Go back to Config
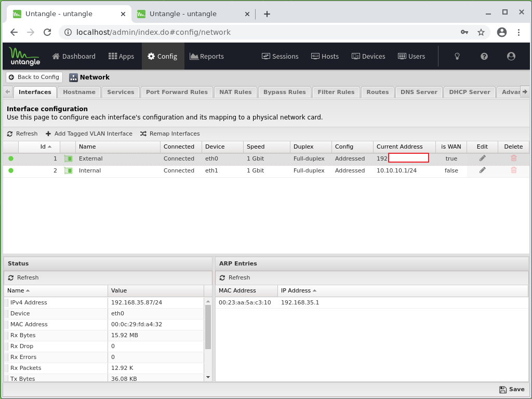Screen dimensions: 532x399 34,77
